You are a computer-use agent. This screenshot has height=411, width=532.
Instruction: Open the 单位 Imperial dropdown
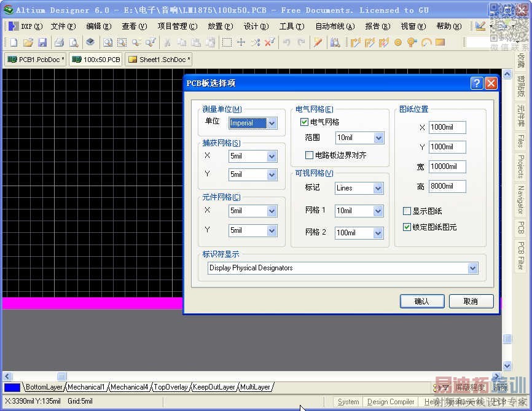(272, 123)
